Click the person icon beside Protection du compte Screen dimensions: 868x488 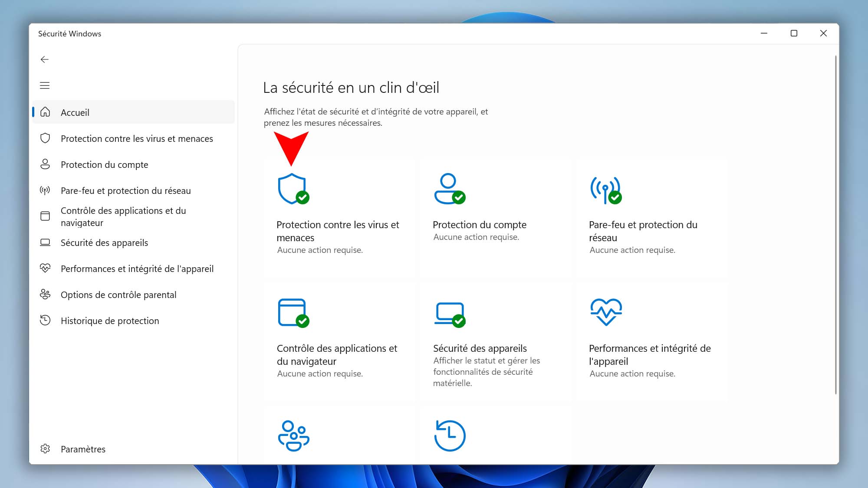(x=45, y=164)
